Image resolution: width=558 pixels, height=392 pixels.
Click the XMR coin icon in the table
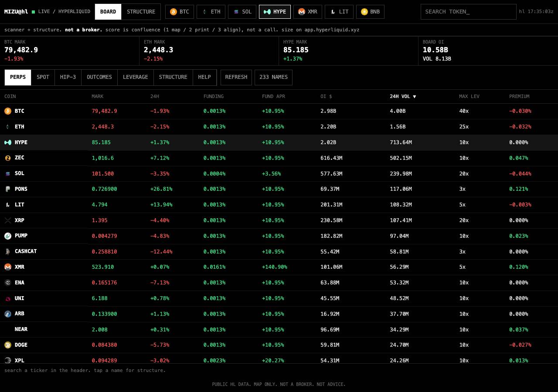7,267
